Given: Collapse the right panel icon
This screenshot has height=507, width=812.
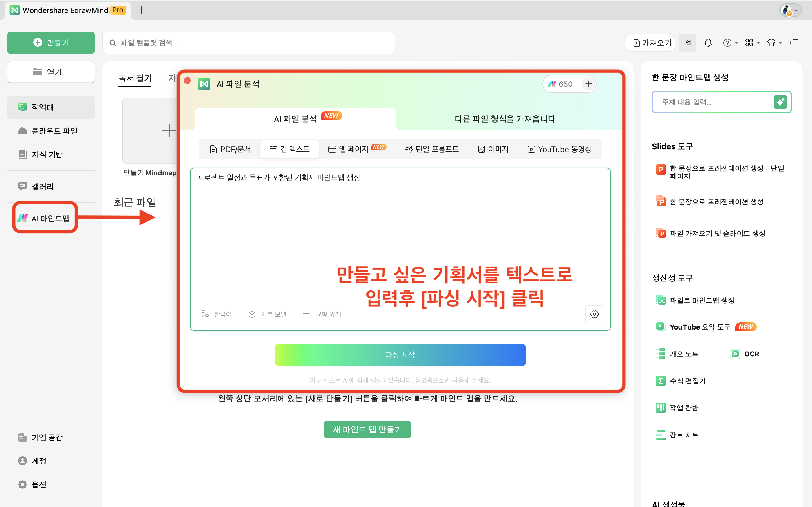Looking at the screenshot, I should click(x=794, y=43).
